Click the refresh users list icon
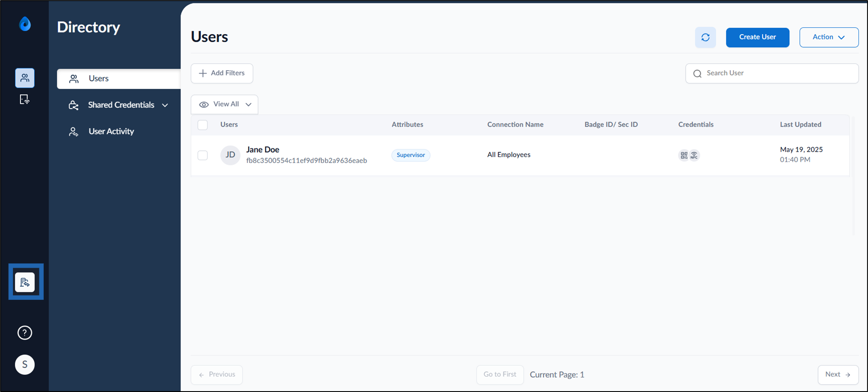Image resolution: width=868 pixels, height=392 pixels. [x=705, y=37]
